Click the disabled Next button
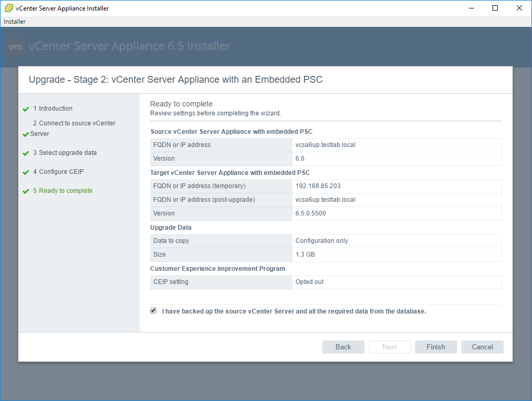Viewport: 532px width, 401px height. [x=389, y=347]
